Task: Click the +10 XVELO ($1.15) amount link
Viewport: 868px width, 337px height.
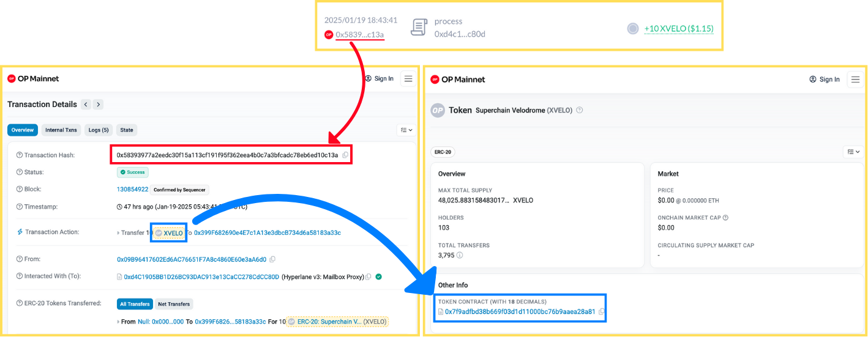Action: click(679, 28)
